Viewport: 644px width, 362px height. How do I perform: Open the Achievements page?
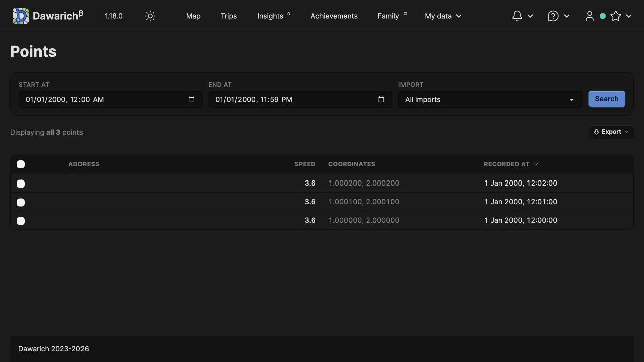[x=334, y=16]
